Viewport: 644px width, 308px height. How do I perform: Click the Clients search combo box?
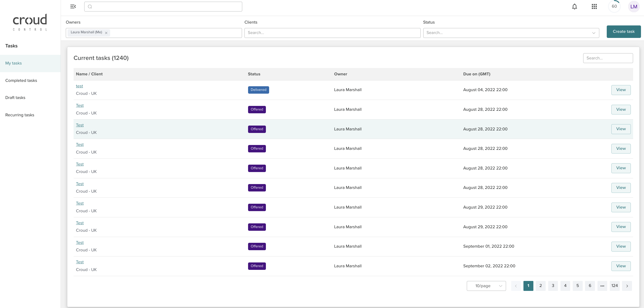(332, 33)
